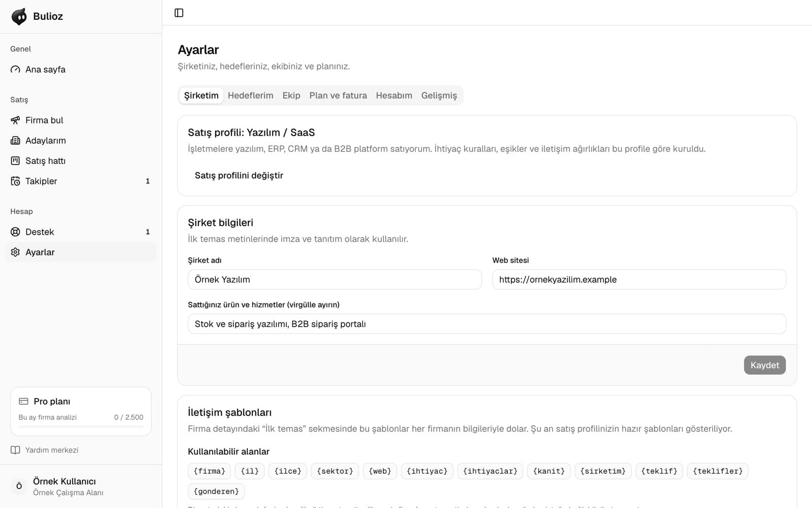Click the {il} field chip

click(250, 471)
